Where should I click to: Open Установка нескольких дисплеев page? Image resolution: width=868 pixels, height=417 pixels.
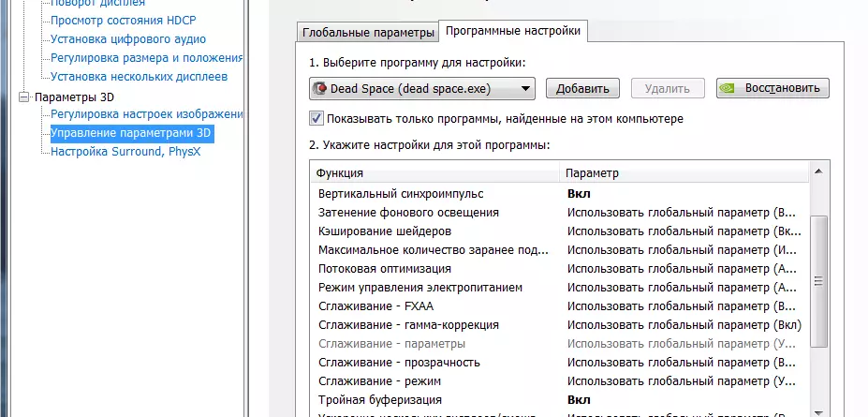(x=139, y=77)
